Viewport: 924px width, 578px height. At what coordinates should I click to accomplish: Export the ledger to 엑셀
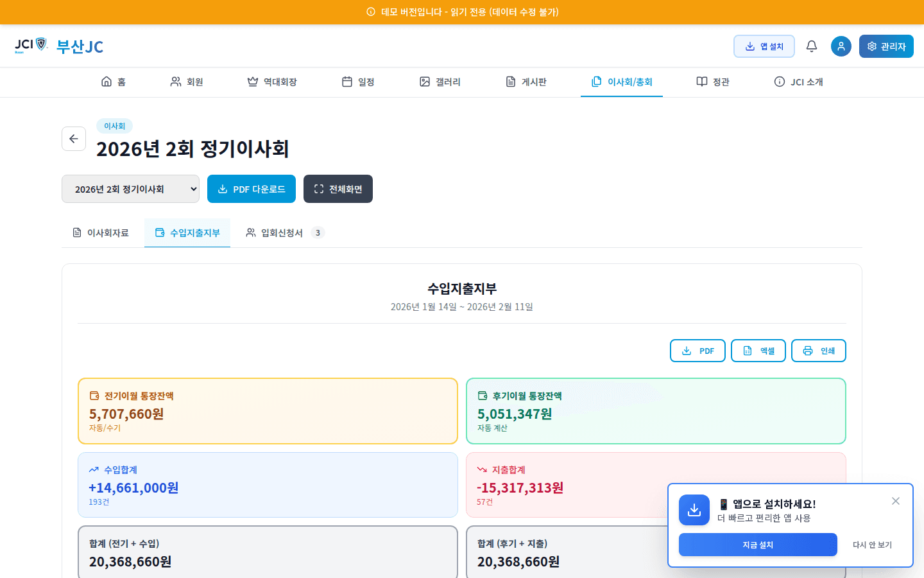(x=758, y=351)
